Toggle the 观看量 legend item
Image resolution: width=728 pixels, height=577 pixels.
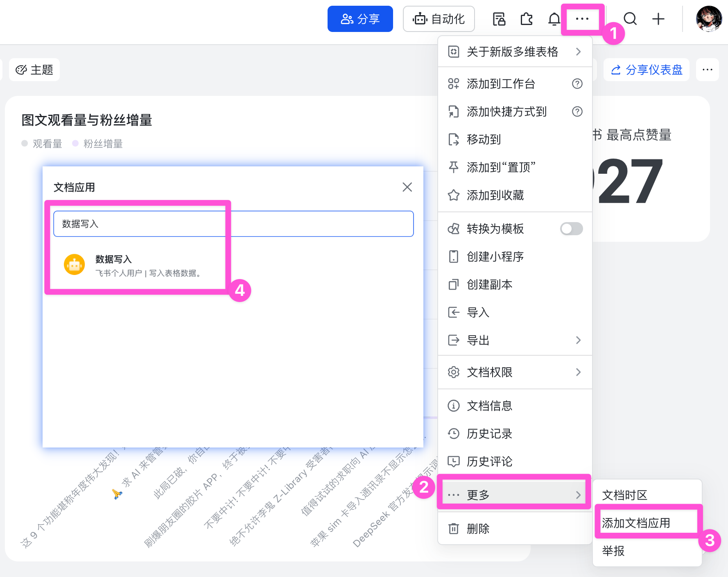click(42, 143)
